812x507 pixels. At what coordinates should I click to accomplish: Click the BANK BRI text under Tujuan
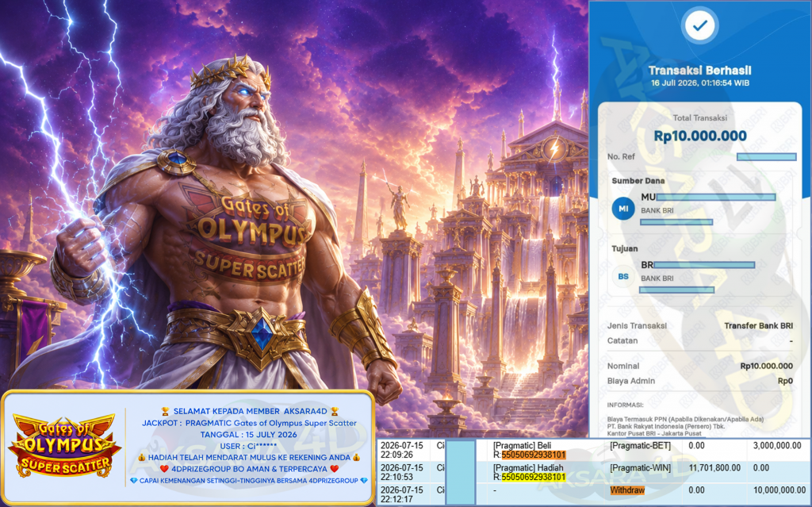[x=657, y=278]
